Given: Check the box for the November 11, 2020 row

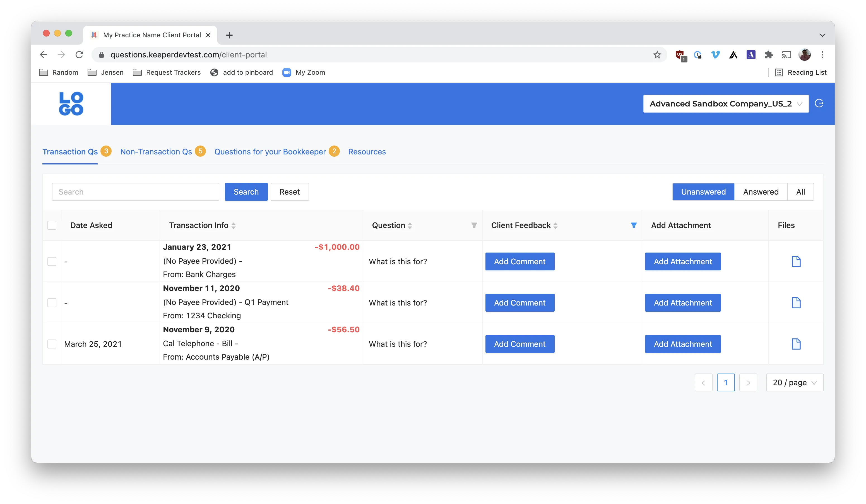Looking at the screenshot, I should click(52, 302).
